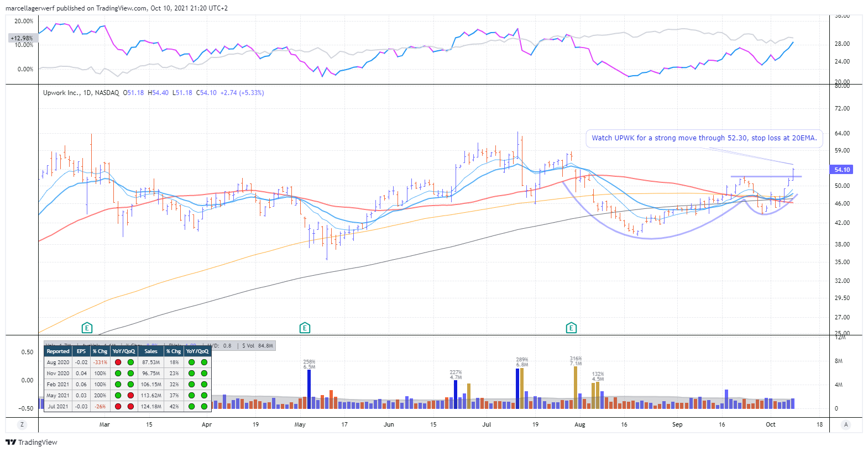Click the 124.18M sales cell

click(x=151, y=407)
